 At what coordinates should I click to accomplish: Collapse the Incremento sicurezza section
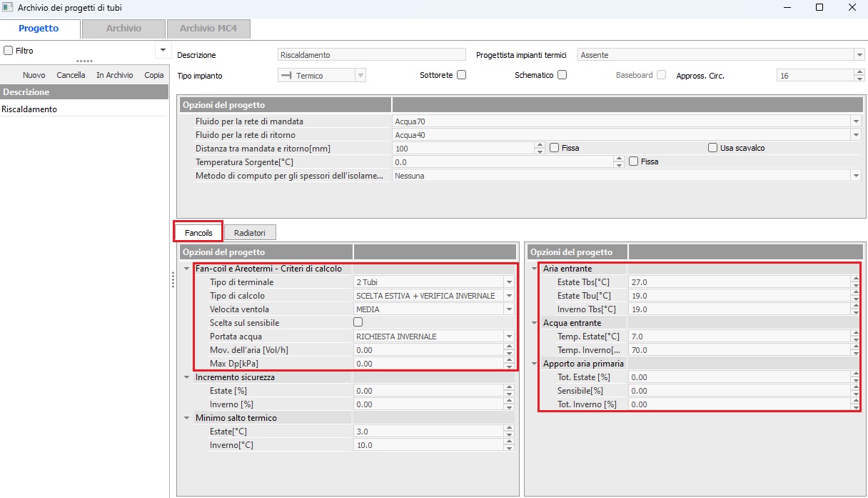pos(186,377)
